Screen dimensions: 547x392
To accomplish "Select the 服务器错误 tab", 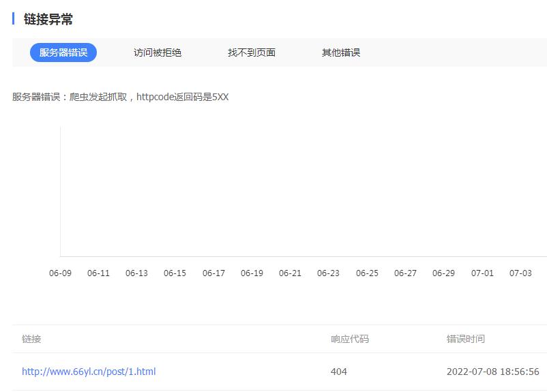I will (63, 52).
